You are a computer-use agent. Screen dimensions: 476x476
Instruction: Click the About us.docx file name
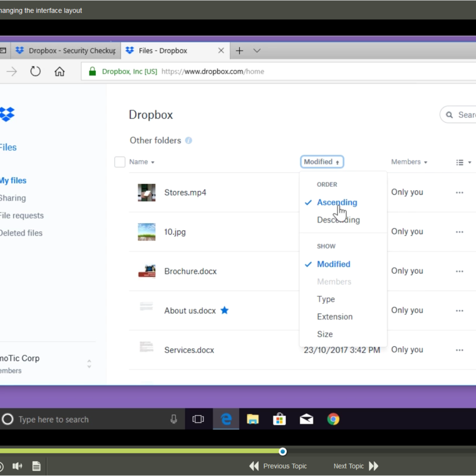[190, 311]
